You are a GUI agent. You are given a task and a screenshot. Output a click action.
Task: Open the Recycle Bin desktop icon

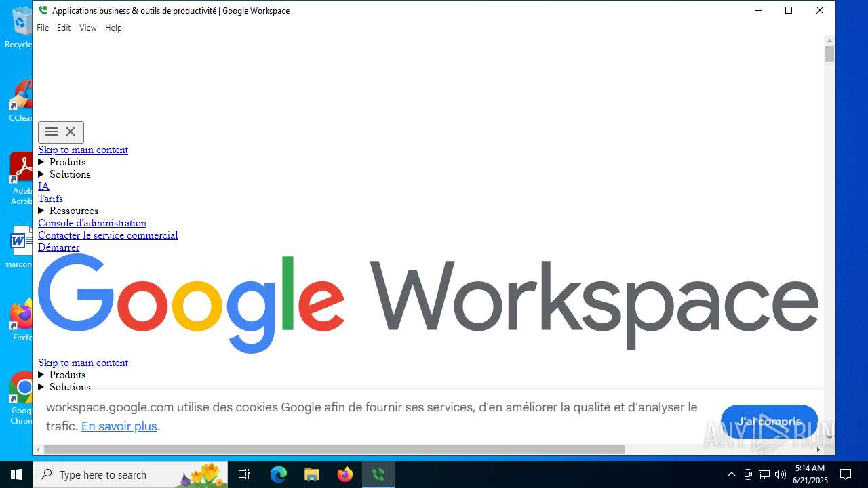pyautogui.click(x=20, y=27)
